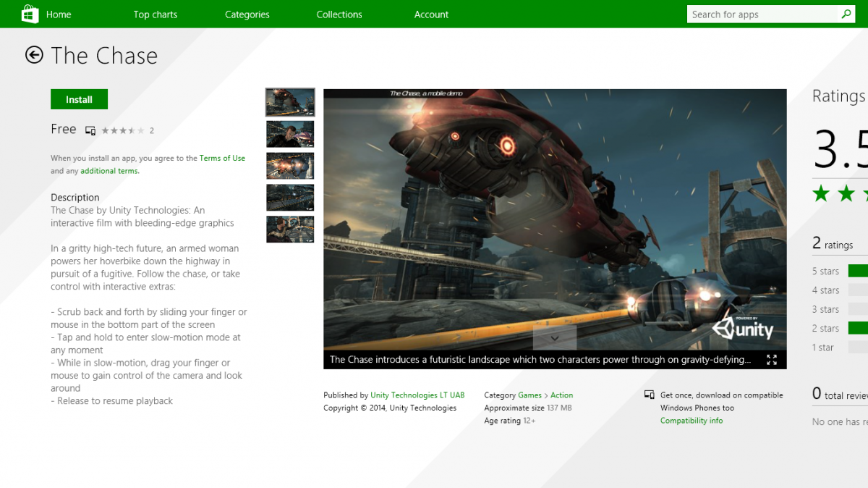Click the '1 star' rating row label
Image resolution: width=868 pixels, height=488 pixels.
click(x=823, y=348)
